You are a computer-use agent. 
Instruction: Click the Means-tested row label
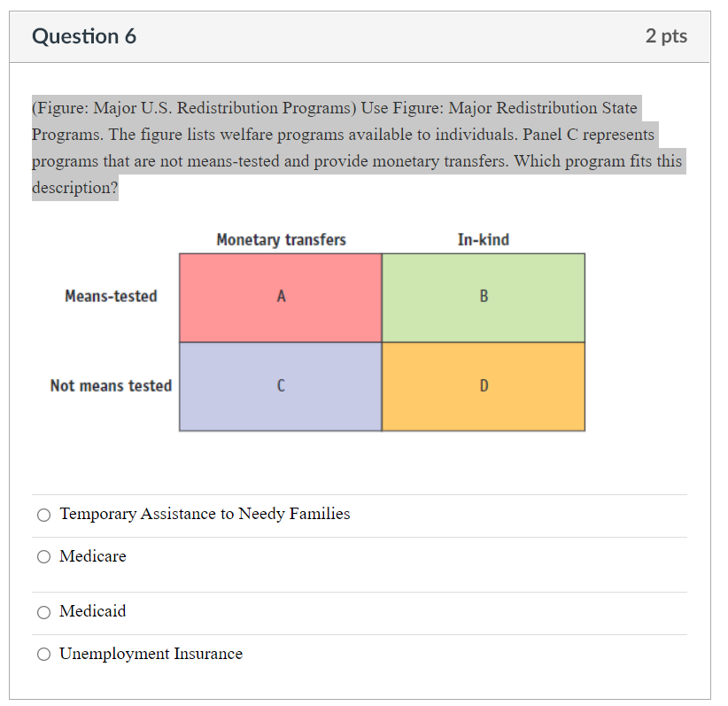coord(111,296)
